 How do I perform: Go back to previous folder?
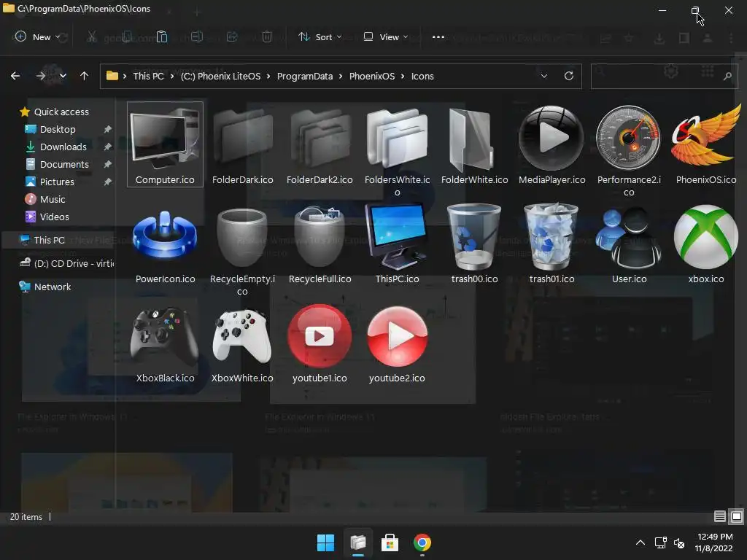pos(15,76)
